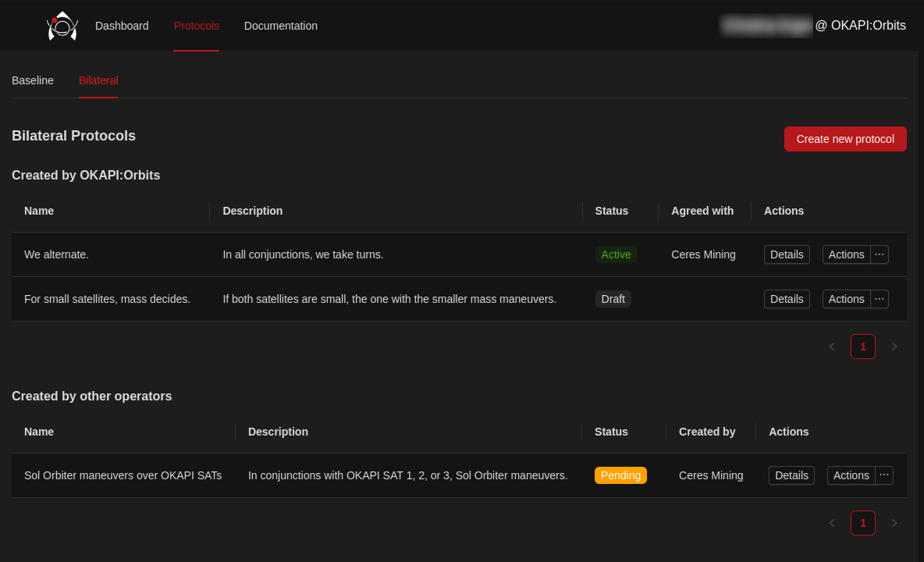Click the @ OKAPI:Orbits user account label

(x=860, y=25)
